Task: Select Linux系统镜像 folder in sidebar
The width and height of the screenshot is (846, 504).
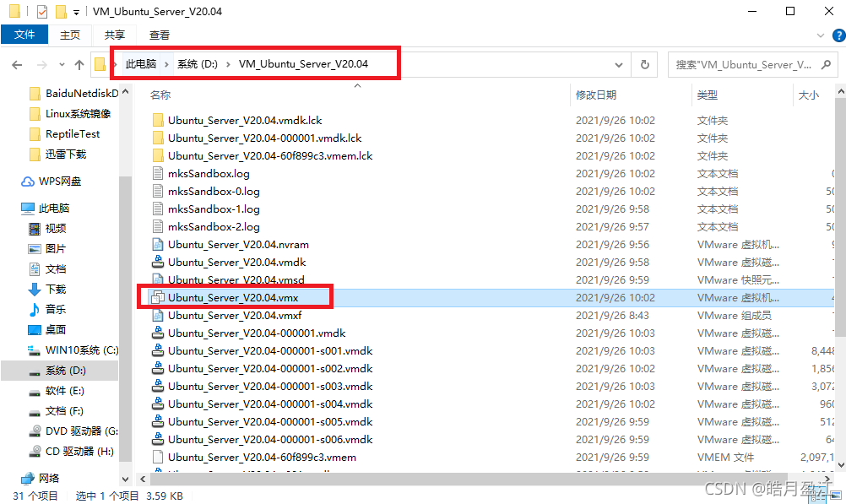Action: (69, 114)
